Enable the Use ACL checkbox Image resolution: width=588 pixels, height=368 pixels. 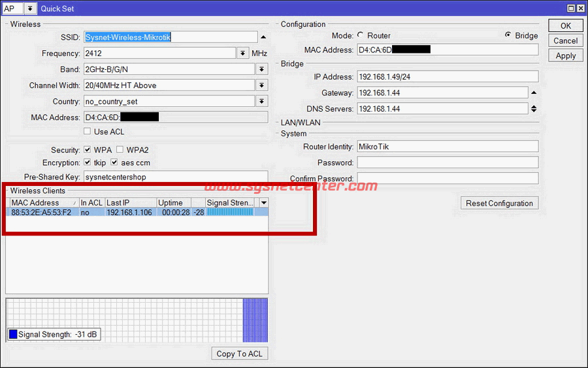[x=88, y=131]
